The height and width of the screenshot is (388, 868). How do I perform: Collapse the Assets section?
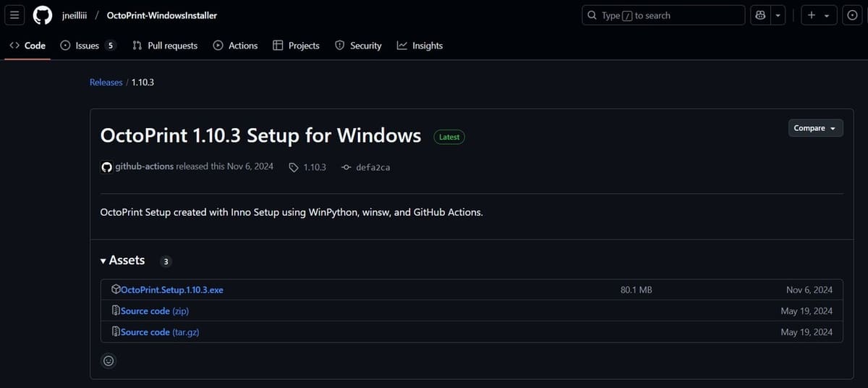123,260
